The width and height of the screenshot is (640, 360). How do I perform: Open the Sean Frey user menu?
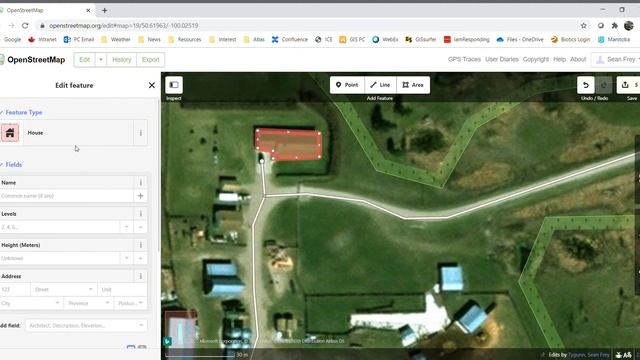coord(616,59)
